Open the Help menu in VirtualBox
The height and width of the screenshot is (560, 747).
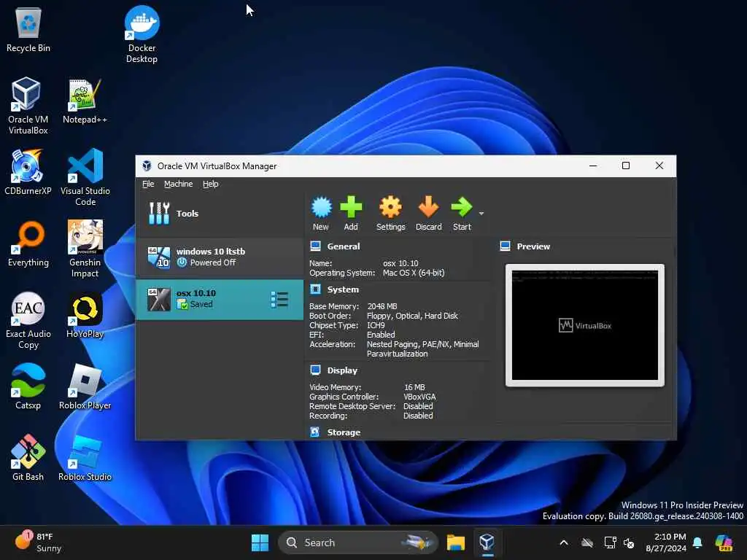pos(210,184)
